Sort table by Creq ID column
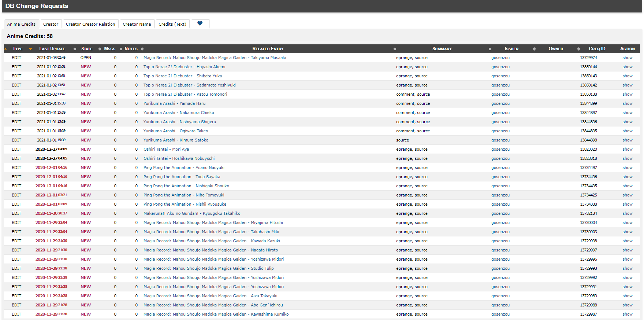The width and height of the screenshot is (644, 320). tap(597, 49)
